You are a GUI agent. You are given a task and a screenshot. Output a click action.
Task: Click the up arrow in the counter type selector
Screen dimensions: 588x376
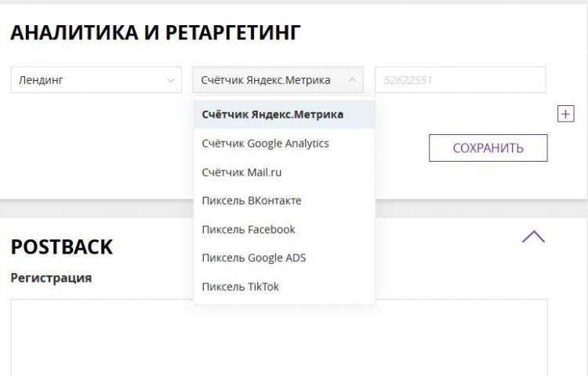point(353,80)
